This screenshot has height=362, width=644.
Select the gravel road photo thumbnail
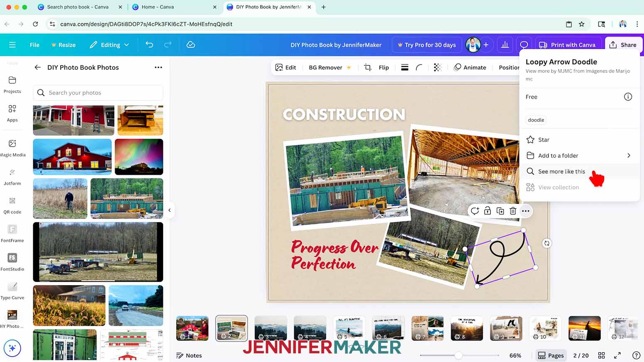(136, 306)
